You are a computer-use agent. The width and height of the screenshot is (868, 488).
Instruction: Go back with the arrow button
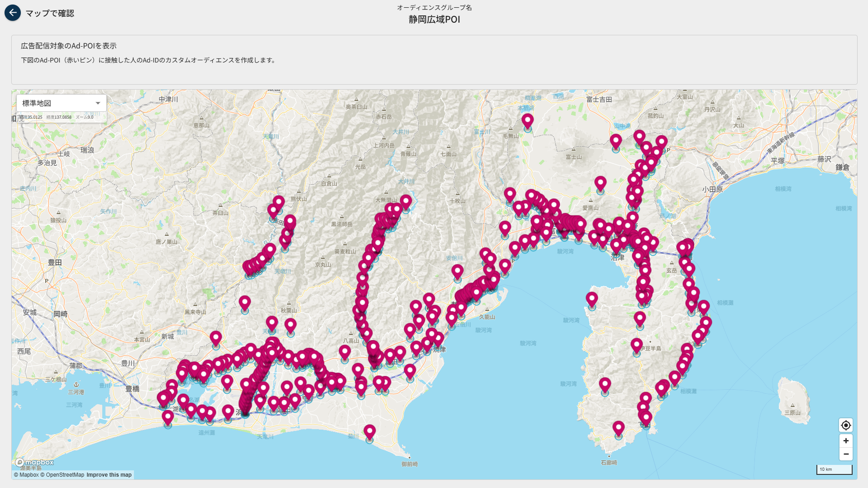[x=13, y=13]
